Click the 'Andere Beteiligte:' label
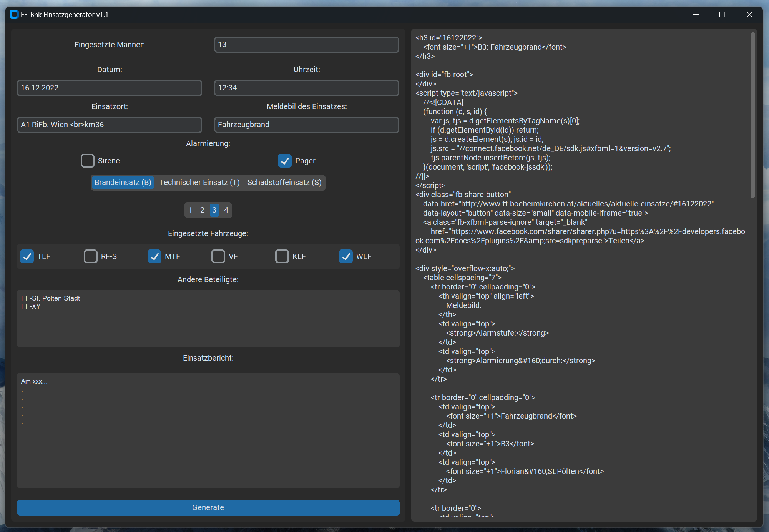769x532 pixels. 208,280
